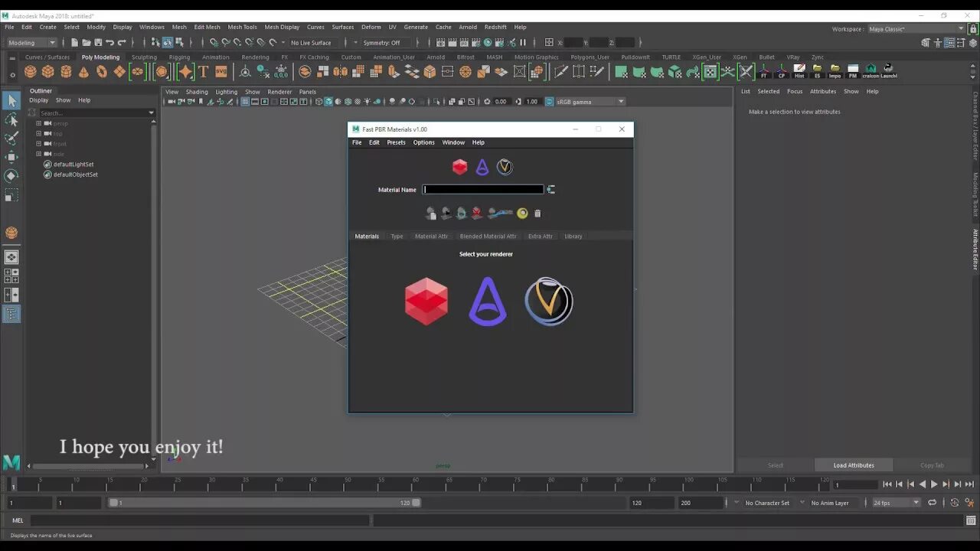Click the polygon Type text tool on shelf
Viewport: 980px width, 551px height.
tap(204, 72)
